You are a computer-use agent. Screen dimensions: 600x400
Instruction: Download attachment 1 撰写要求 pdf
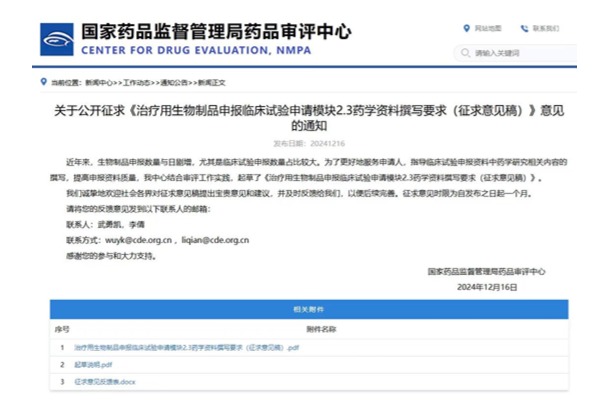pyautogui.click(x=186, y=348)
